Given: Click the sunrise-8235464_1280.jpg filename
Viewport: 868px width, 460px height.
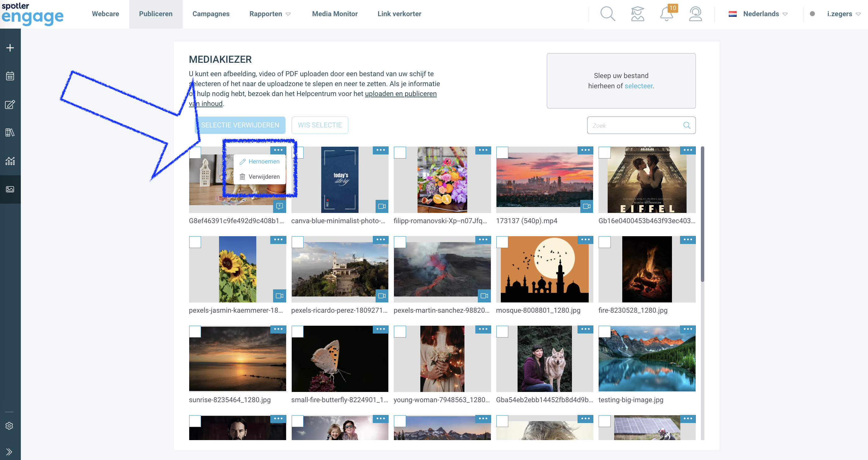Looking at the screenshot, I should (230, 400).
